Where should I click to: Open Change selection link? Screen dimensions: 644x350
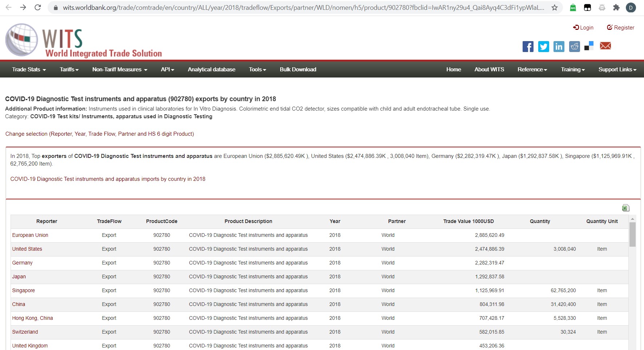coord(100,134)
